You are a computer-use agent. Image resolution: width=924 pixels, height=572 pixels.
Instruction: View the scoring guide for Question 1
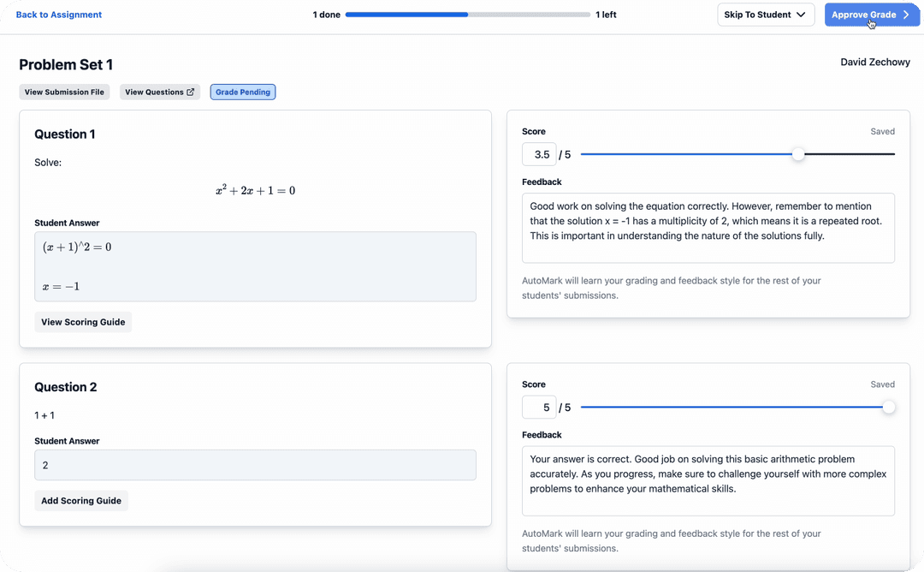(x=83, y=322)
